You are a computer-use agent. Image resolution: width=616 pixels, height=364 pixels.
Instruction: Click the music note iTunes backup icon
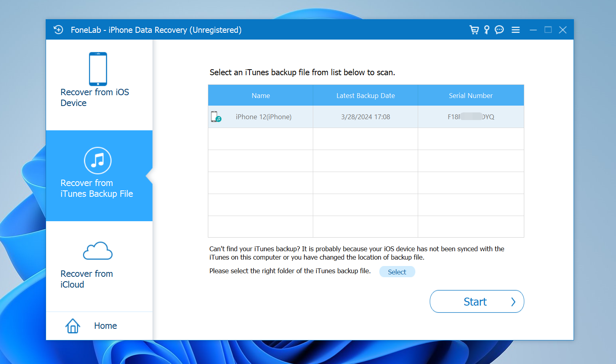(98, 161)
